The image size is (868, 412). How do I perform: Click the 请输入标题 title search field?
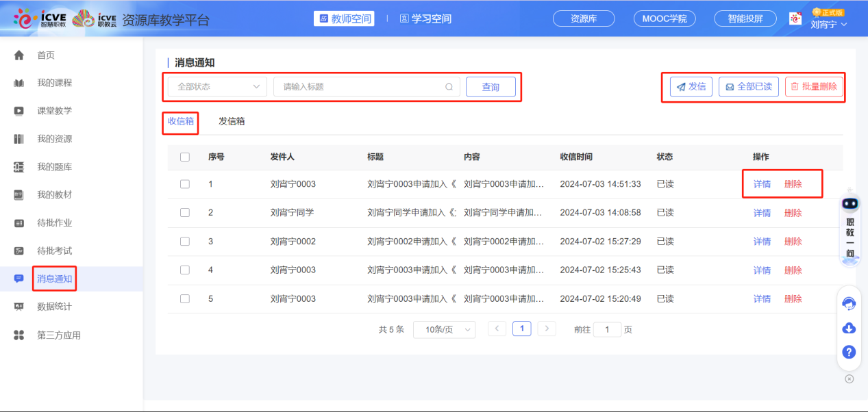367,86
